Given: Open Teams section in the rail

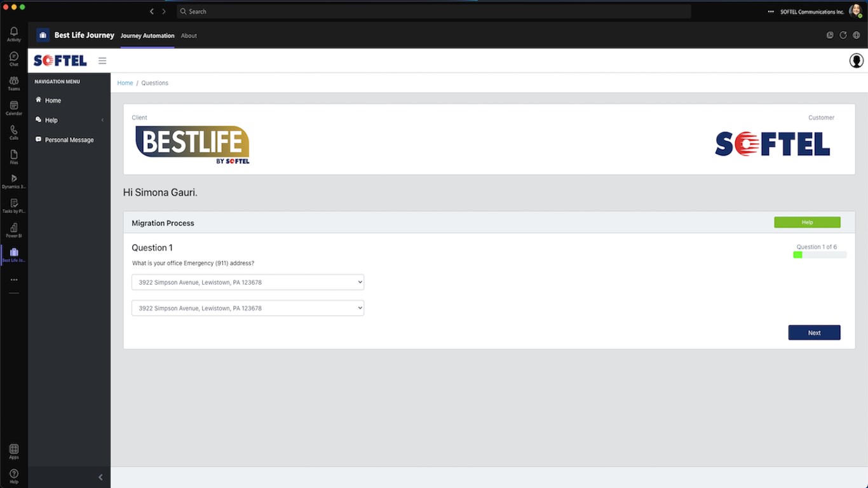Looking at the screenshot, I should 14,83.
